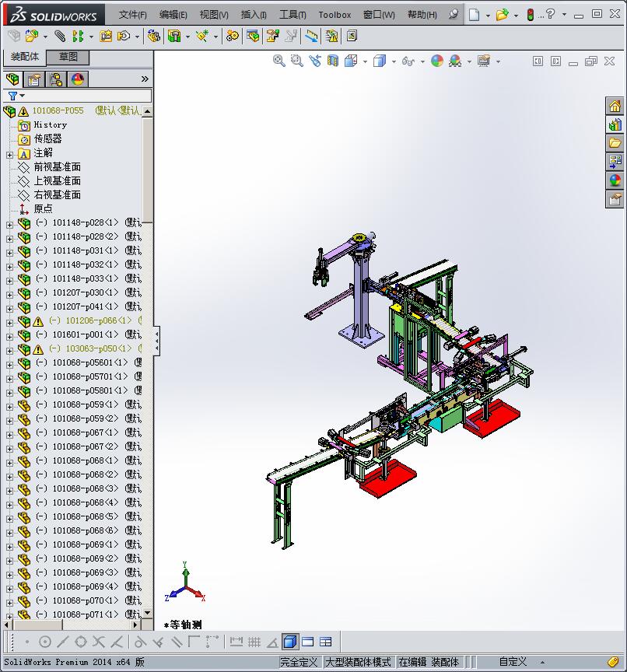Expand component 101206-p066<1> with warning
Viewport: 627px width, 672px height.
tap(9, 322)
